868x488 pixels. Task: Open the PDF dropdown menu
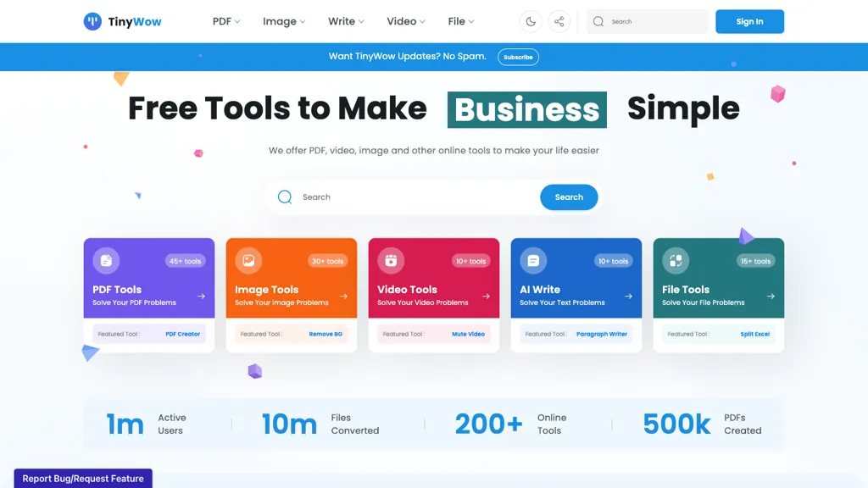pos(225,21)
